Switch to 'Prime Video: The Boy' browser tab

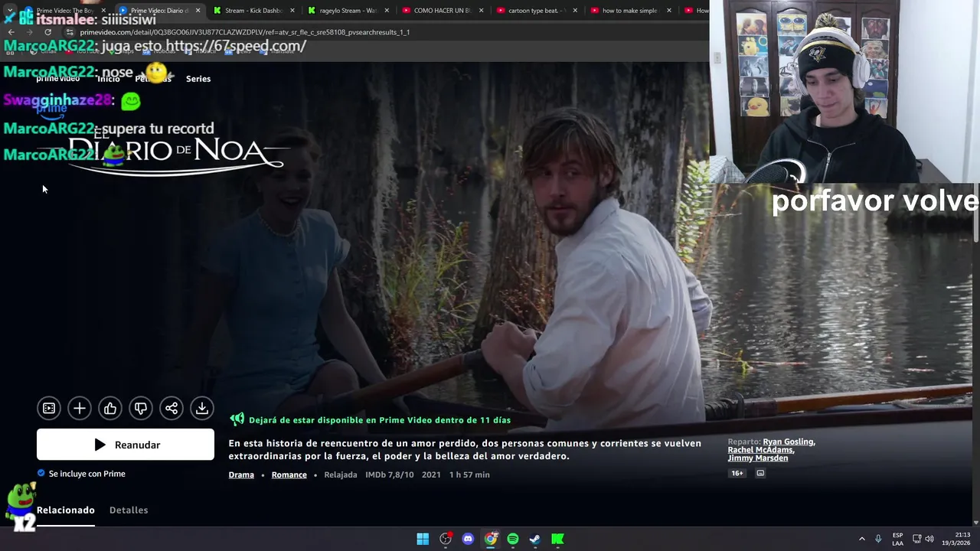pos(64,11)
